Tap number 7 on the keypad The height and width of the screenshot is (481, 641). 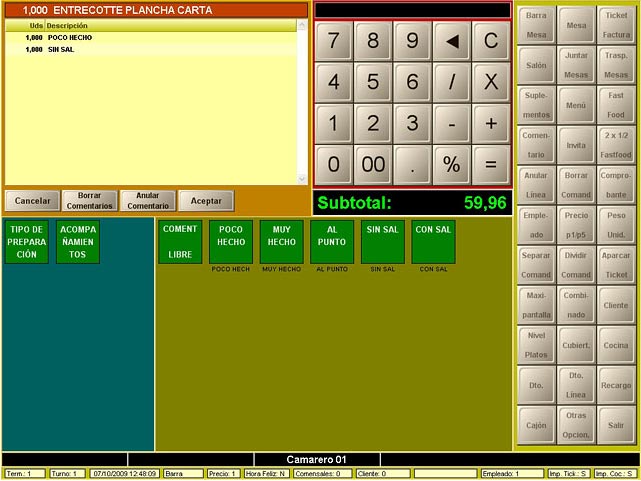point(333,42)
